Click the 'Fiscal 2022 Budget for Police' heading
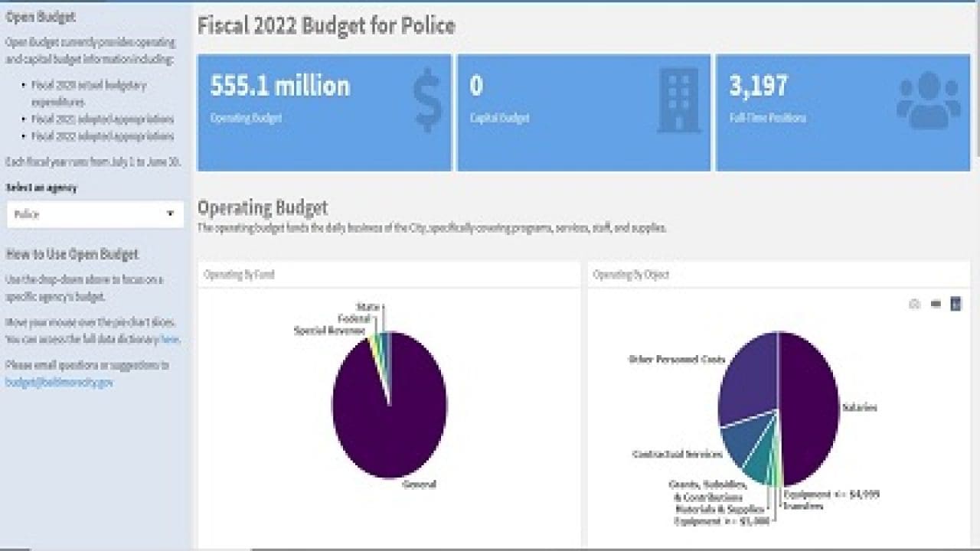 pyautogui.click(x=326, y=26)
